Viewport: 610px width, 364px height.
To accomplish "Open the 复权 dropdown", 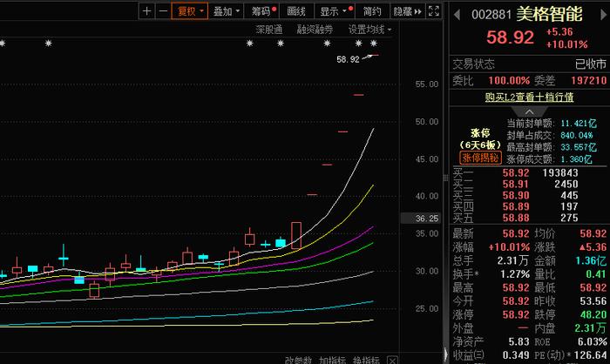I will pyautogui.click(x=190, y=11).
